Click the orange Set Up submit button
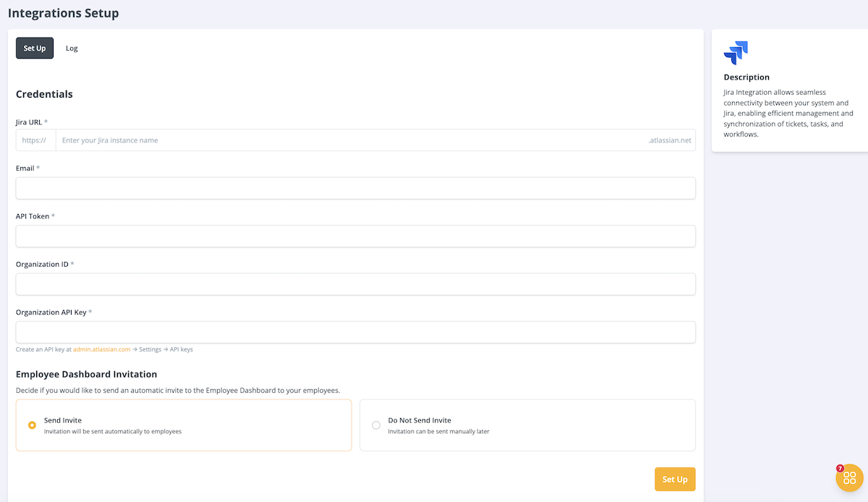 (x=674, y=479)
